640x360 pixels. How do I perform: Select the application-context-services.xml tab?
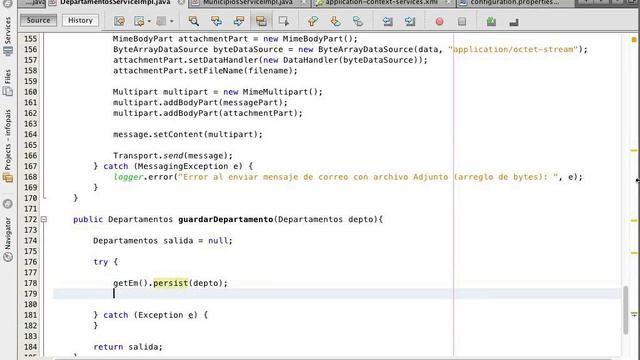coord(382,2)
